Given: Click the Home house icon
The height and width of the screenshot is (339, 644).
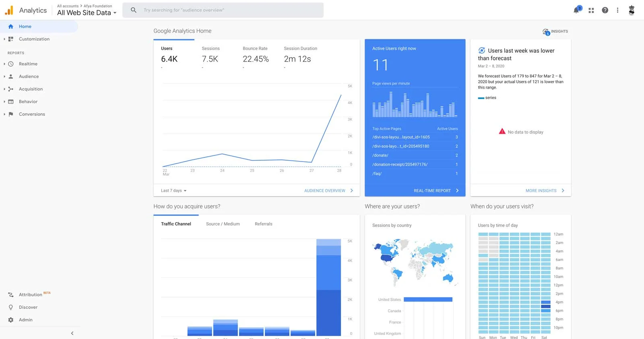Looking at the screenshot, I should [11, 27].
